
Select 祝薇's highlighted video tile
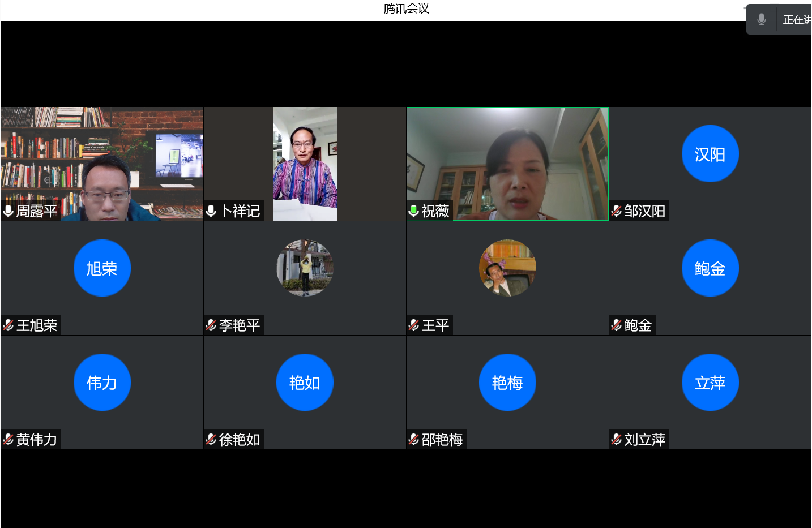click(x=507, y=164)
